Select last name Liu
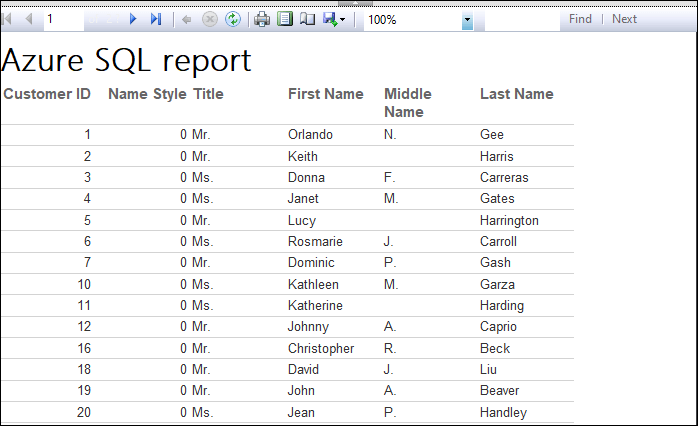The width and height of the screenshot is (698, 426). (488, 369)
